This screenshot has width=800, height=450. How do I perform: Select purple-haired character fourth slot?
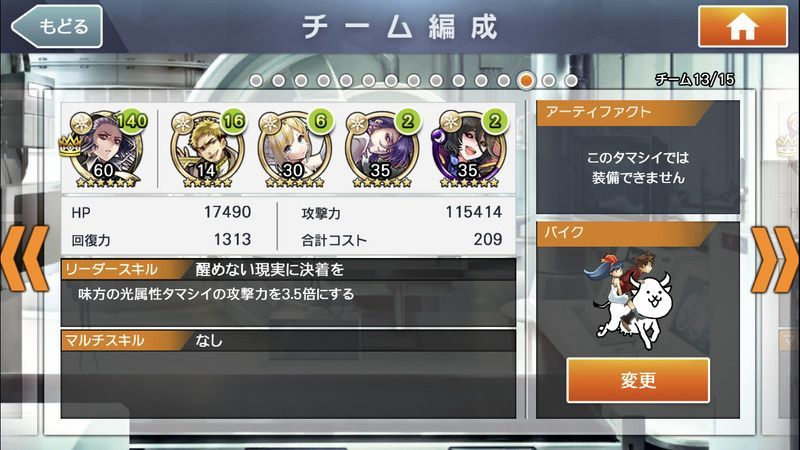click(x=382, y=149)
